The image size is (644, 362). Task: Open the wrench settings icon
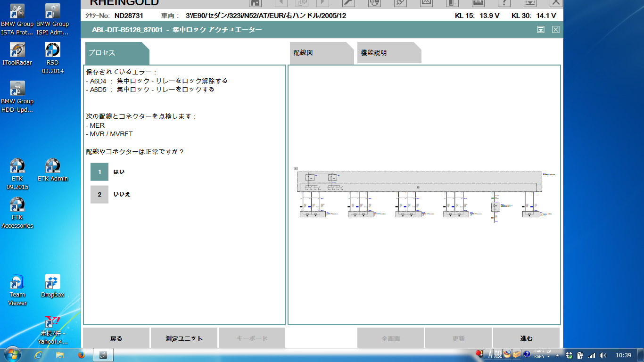[348, 2]
